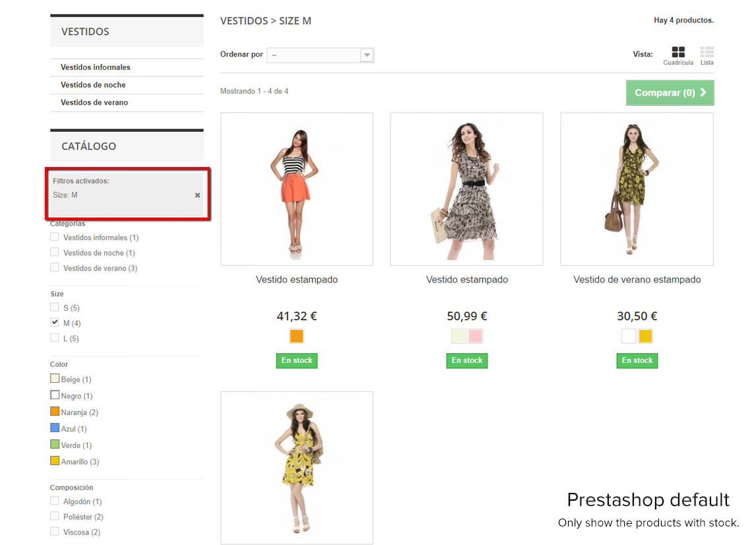Select the yellow color swatch under 30,50 €

(645, 336)
